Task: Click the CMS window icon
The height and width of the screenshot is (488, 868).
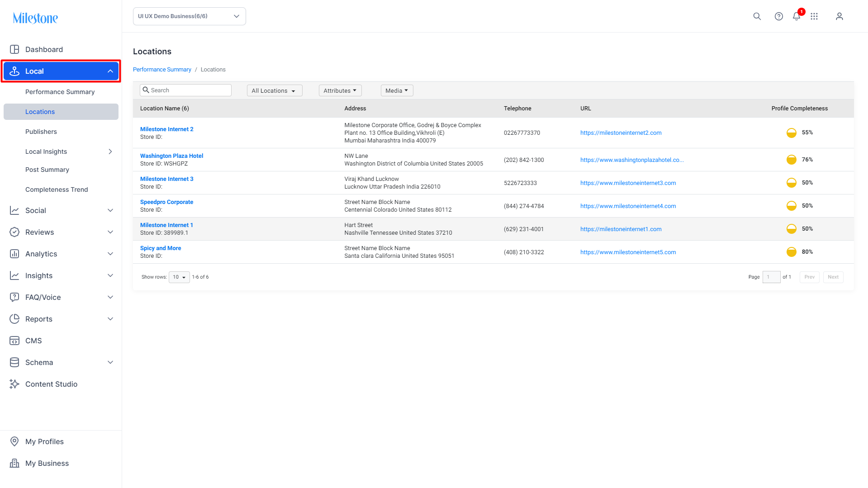Action: (x=14, y=341)
